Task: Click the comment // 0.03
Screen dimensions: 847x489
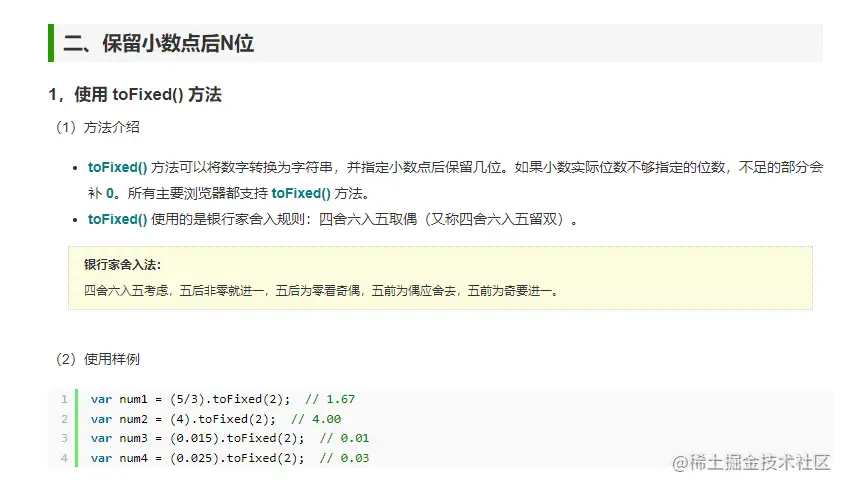Action: click(x=345, y=458)
